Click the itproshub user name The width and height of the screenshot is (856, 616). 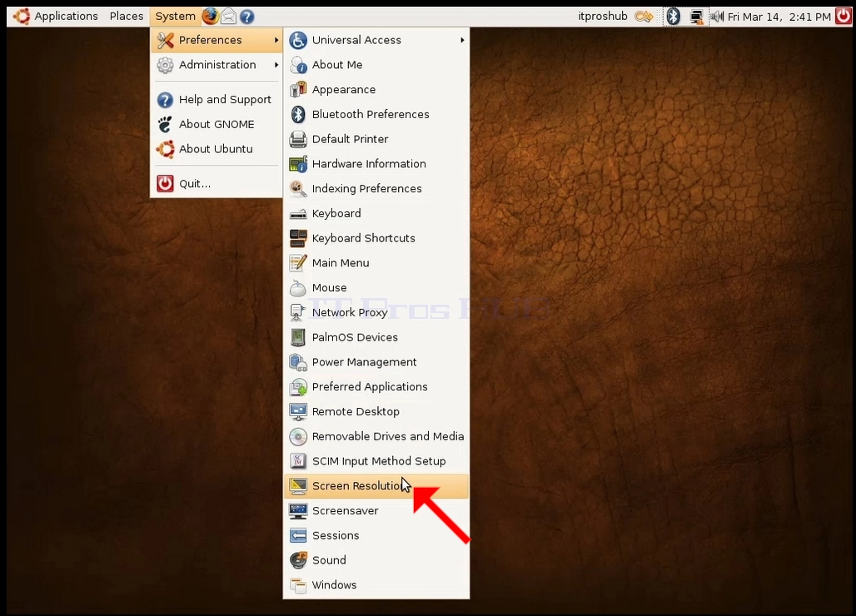(x=603, y=17)
